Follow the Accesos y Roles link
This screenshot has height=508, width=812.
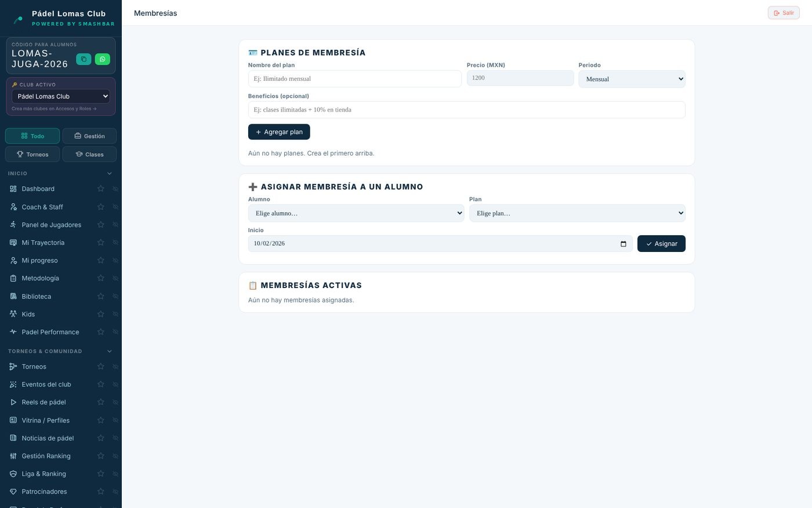(54, 109)
